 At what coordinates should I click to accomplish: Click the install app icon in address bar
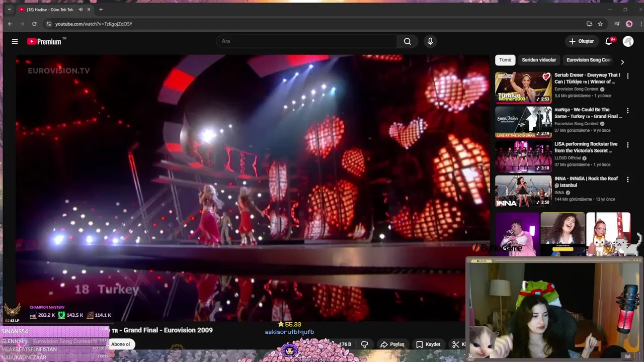tap(589, 24)
